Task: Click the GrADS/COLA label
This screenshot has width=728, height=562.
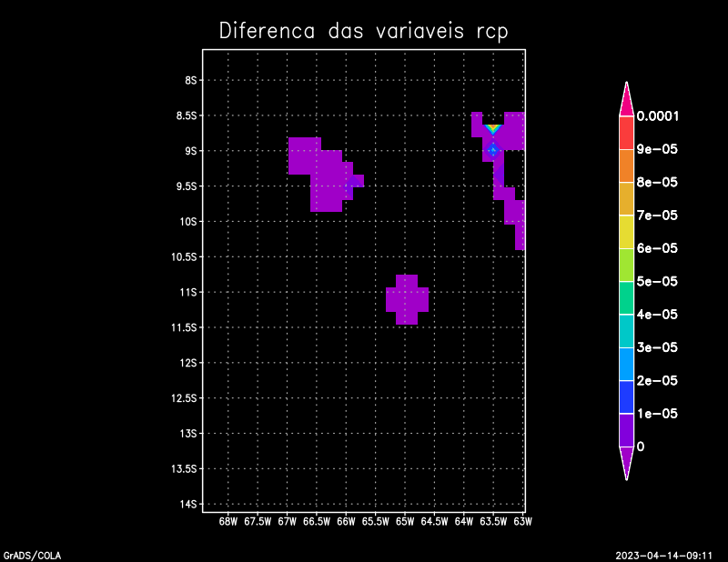Action: point(33,554)
